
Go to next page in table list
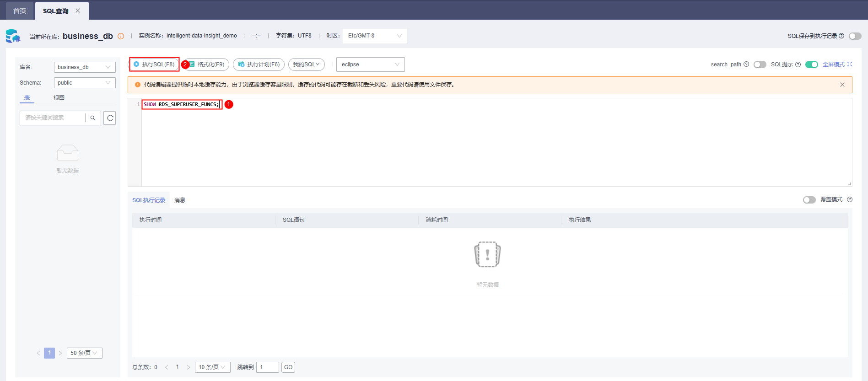tap(60, 353)
